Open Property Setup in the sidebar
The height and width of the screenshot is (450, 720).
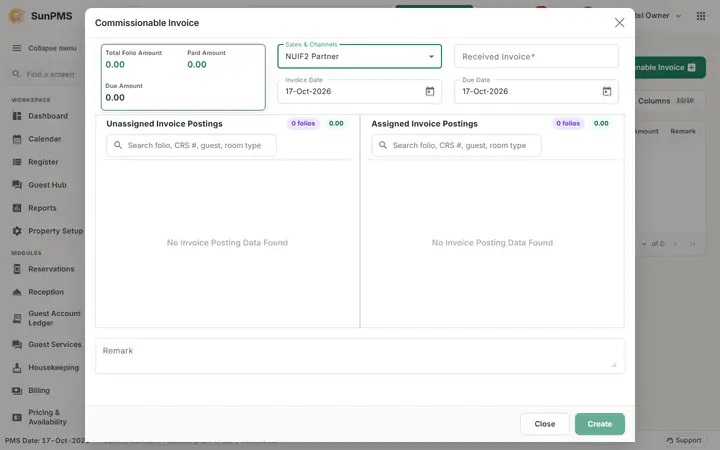pyautogui.click(x=47, y=231)
